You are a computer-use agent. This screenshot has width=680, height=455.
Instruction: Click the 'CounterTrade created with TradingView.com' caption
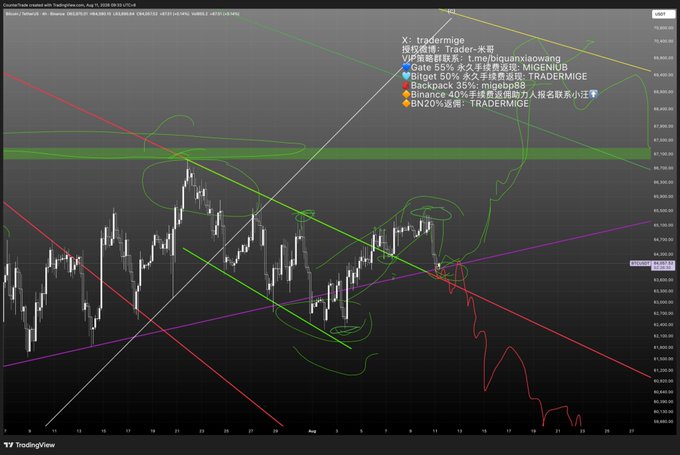click(x=69, y=5)
